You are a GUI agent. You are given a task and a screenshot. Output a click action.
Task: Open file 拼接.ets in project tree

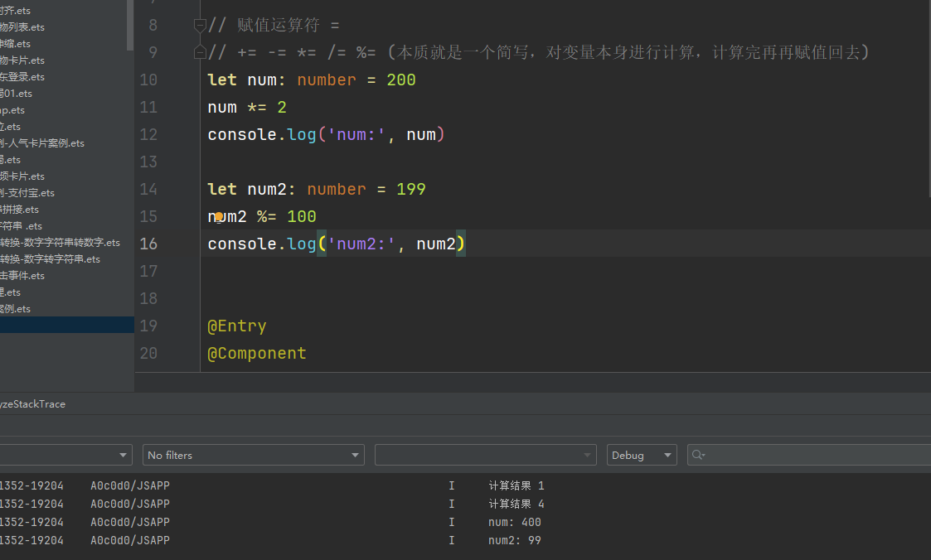pos(20,210)
